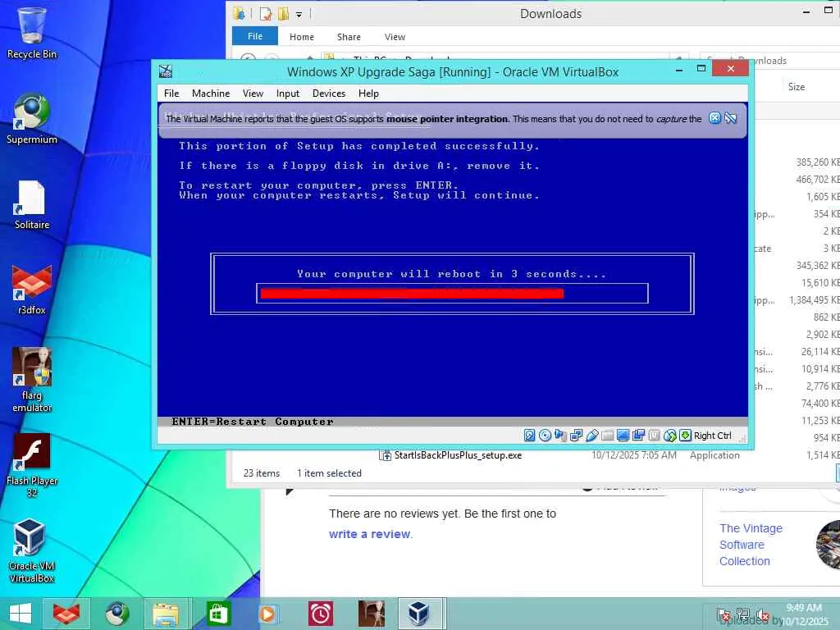Open the VirtualBox Devices menu
Viewport: 840px width, 630px height.
(x=329, y=94)
